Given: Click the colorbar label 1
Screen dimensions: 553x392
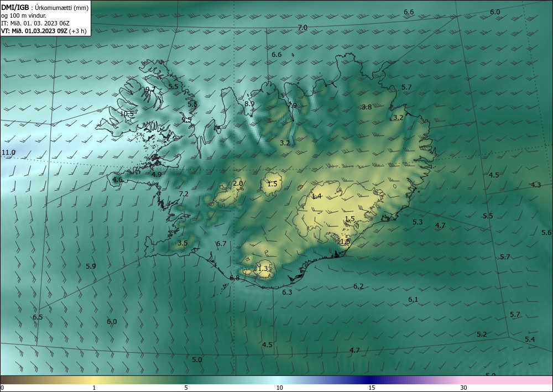Looking at the screenshot, I should point(94,388).
